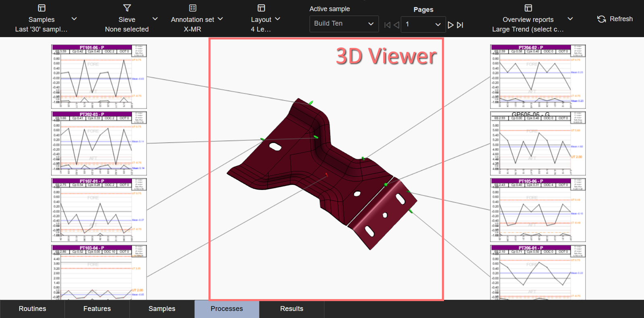Switch to the Routines tab
The width and height of the screenshot is (644, 318).
pos(32,309)
